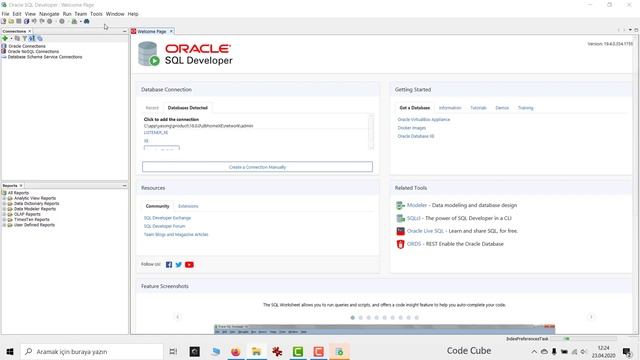
Task: Click the Collapse All connections icon
Action: pyautogui.click(x=40, y=38)
